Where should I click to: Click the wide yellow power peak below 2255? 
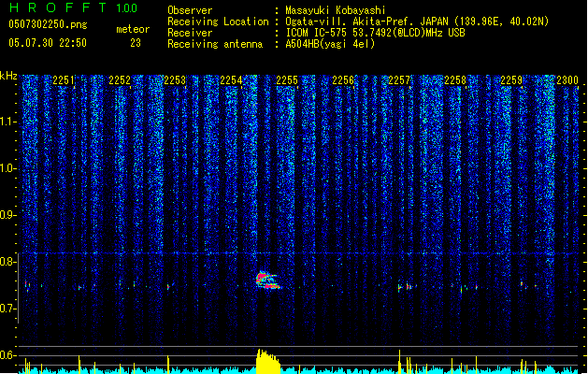point(267,361)
